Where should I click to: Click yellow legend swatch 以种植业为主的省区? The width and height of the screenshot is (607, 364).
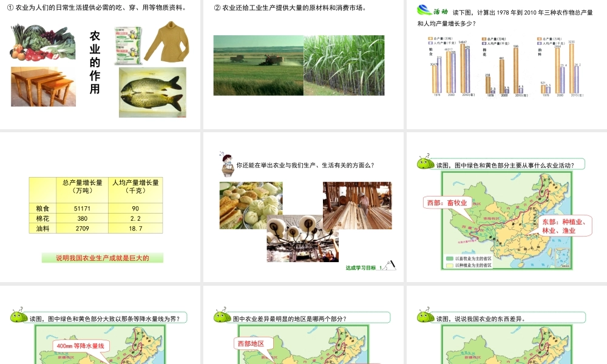pyautogui.click(x=449, y=265)
